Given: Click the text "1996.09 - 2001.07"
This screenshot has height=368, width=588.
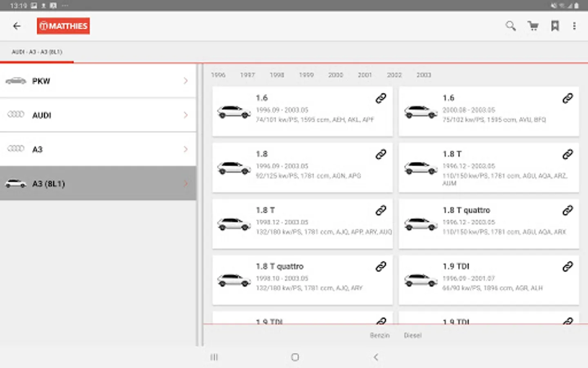Looking at the screenshot, I should coord(468,278).
